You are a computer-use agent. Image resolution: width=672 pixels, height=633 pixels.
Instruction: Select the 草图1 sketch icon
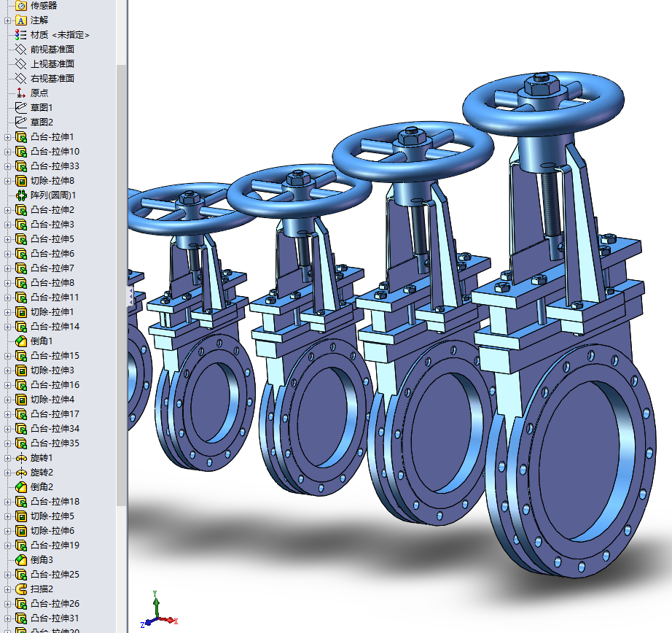(20, 108)
